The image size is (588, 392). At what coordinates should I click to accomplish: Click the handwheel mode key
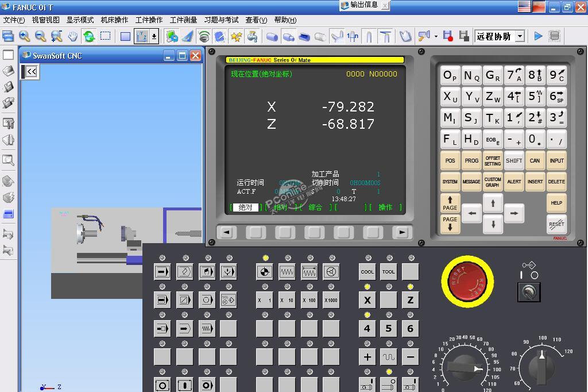[331, 271]
